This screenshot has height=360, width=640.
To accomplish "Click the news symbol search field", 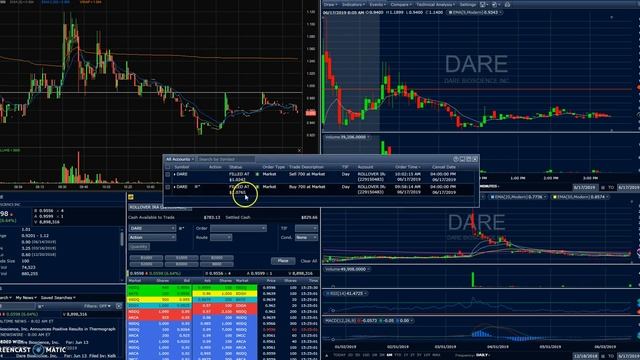I will coord(17,306).
